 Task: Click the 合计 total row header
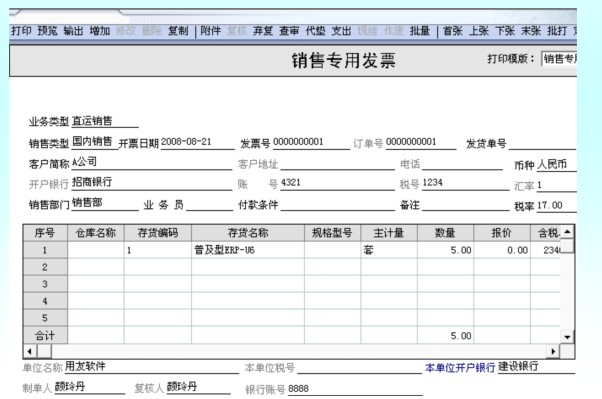pos(45,335)
